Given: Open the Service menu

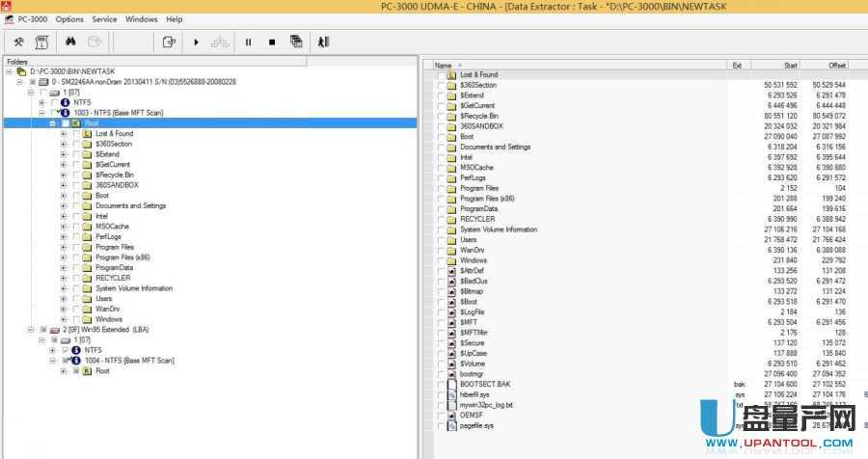Looking at the screenshot, I should pyautogui.click(x=104, y=19).
